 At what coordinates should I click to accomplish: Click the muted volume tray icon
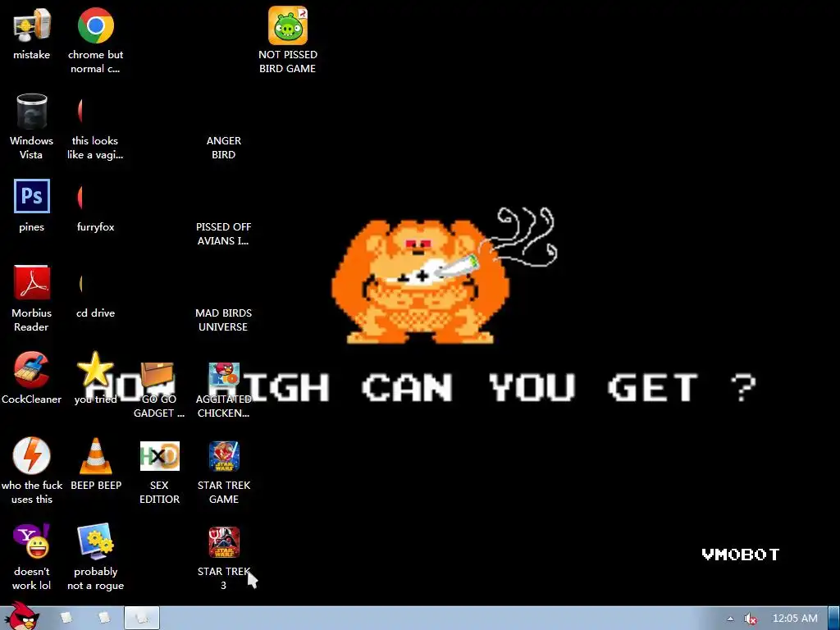point(750,619)
